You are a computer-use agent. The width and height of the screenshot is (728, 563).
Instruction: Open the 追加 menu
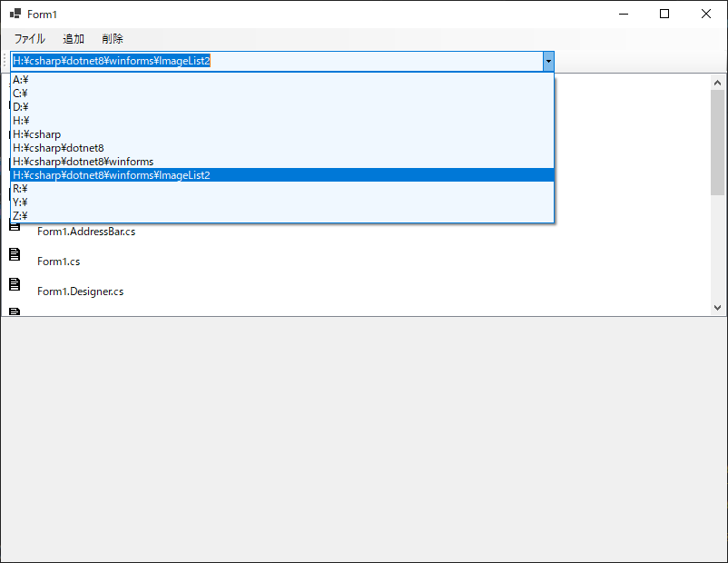click(x=74, y=38)
